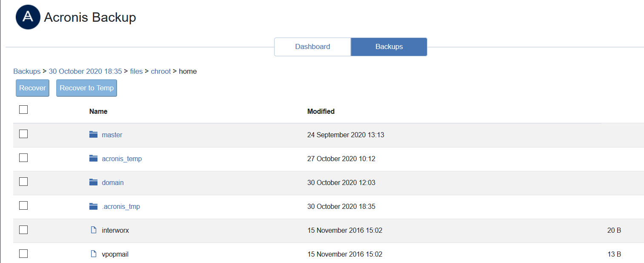Switch to the Dashboard tab
This screenshot has height=263, width=644.
coord(312,46)
